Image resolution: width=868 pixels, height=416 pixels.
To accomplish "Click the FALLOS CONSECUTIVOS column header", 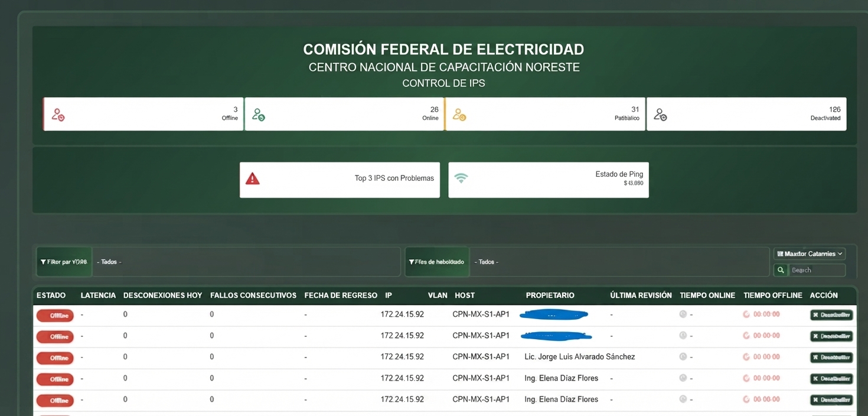I will coord(253,295).
